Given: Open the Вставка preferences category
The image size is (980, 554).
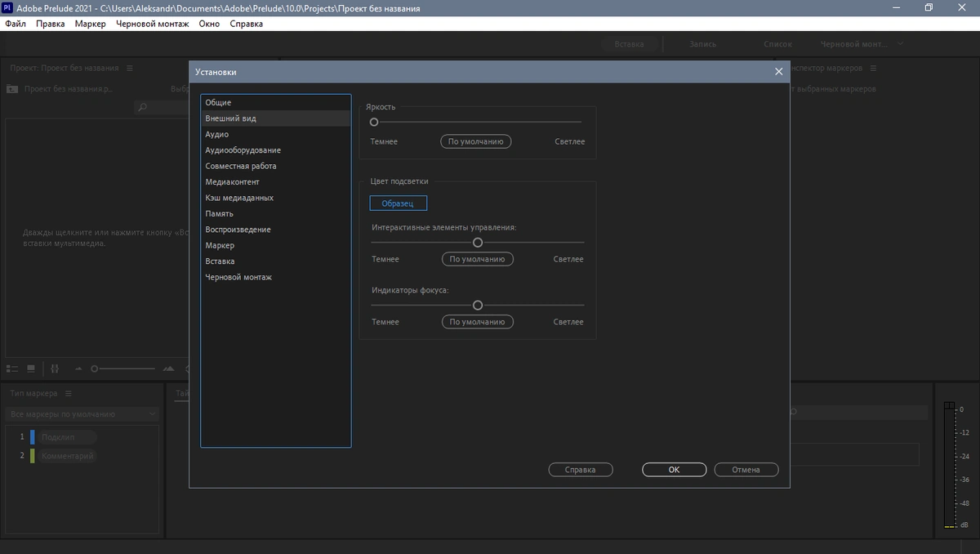Looking at the screenshot, I should tap(276, 261).
